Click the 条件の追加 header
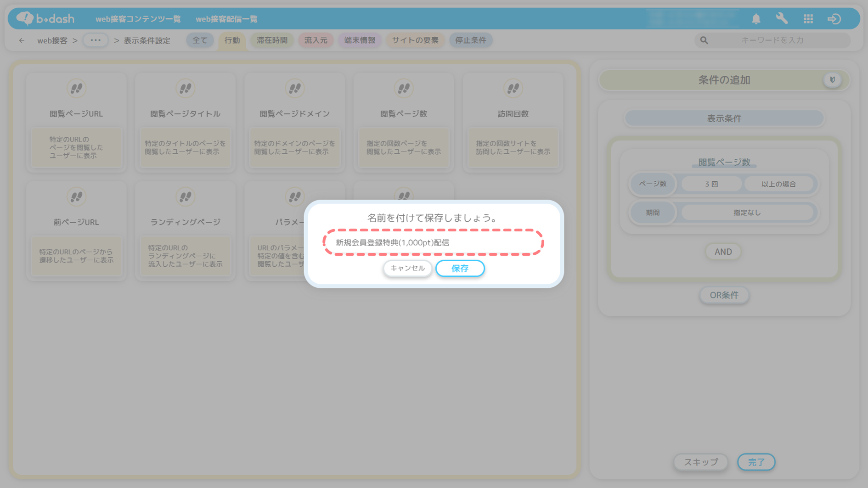This screenshot has width=868, height=488. pos(724,80)
